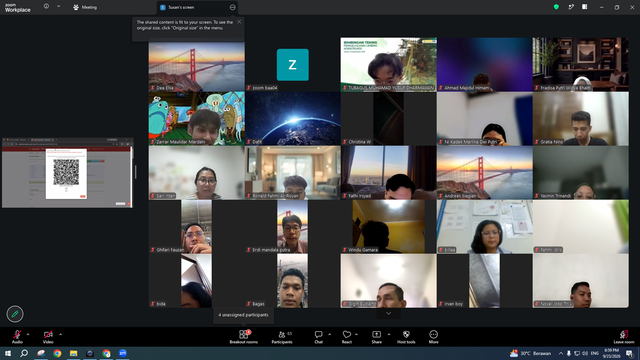This screenshot has height=360, width=640.
Task: Unmute the microphone with Audio button
Action: point(17,337)
